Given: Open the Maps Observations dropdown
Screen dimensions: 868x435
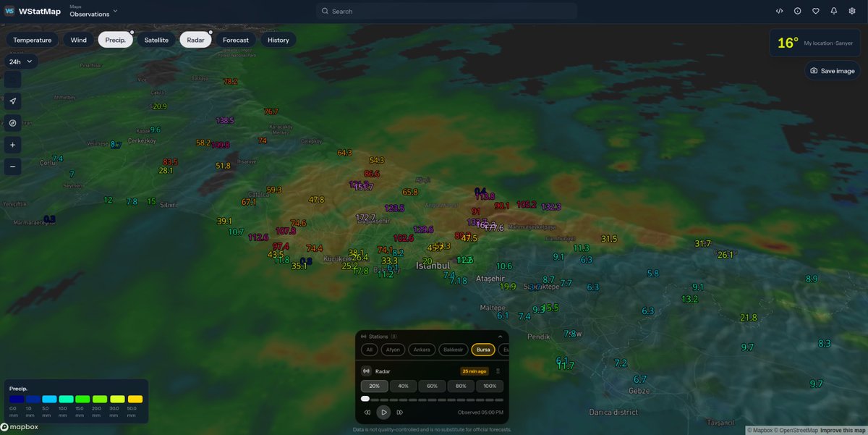Looking at the screenshot, I should 93,11.
